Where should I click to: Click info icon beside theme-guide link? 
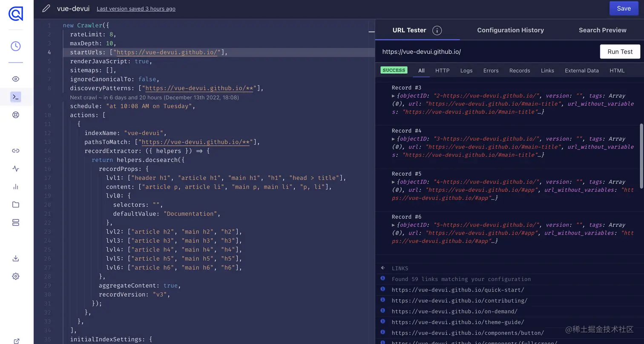pos(383,322)
